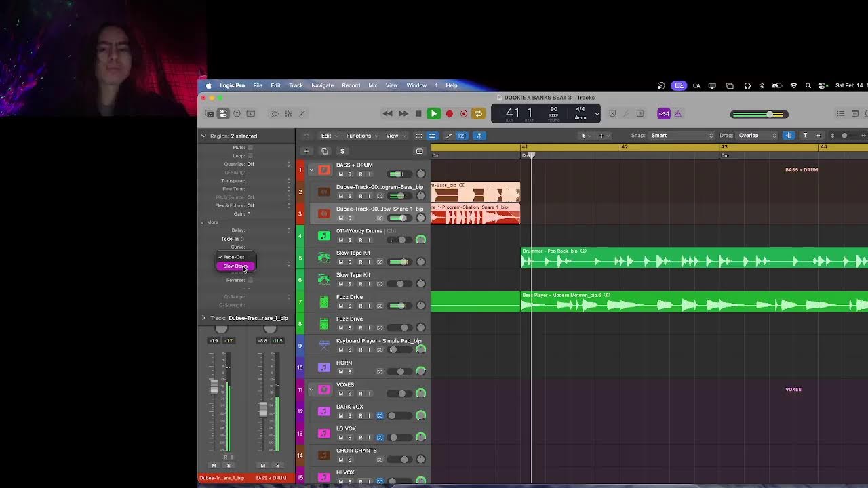The height and width of the screenshot is (488, 868).
Task: Click the red Record button
Action: pyautogui.click(x=449, y=113)
